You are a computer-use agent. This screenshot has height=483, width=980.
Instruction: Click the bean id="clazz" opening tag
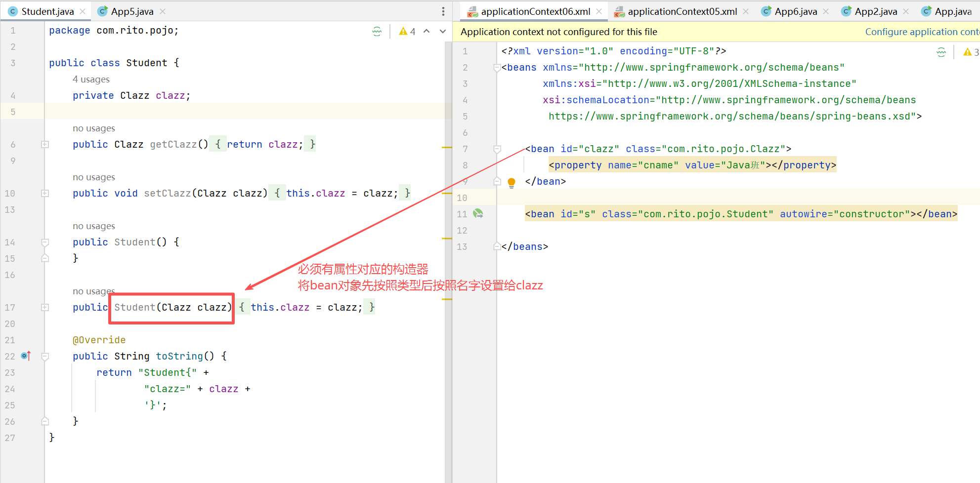(x=658, y=149)
